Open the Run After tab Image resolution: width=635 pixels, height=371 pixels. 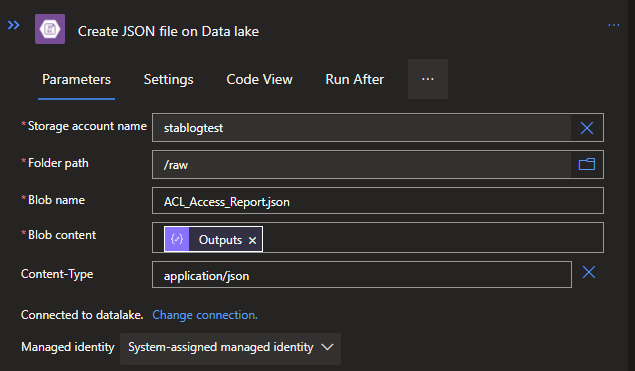pos(354,79)
